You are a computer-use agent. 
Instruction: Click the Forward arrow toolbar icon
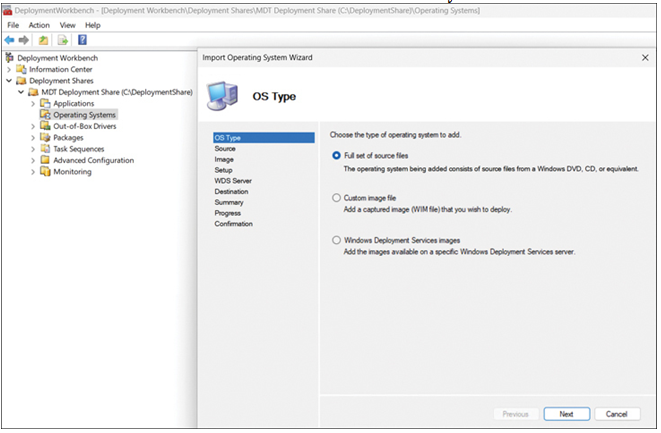click(x=24, y=40)
